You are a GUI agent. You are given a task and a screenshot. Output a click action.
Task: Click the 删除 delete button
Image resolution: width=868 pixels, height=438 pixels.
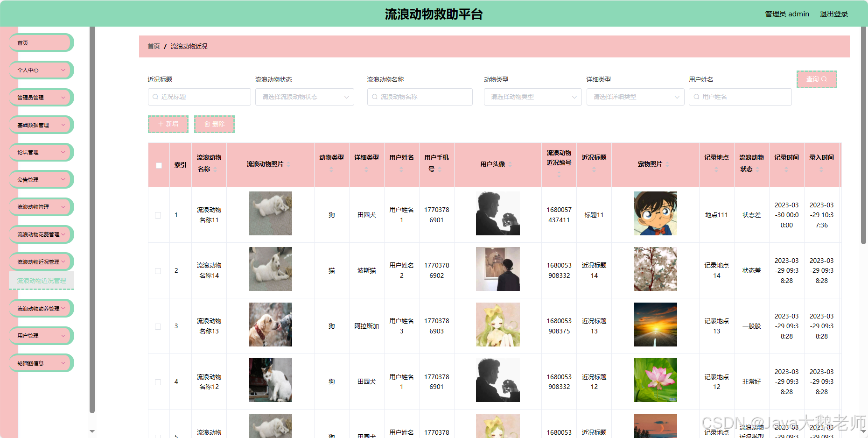(x=214, y=124)
